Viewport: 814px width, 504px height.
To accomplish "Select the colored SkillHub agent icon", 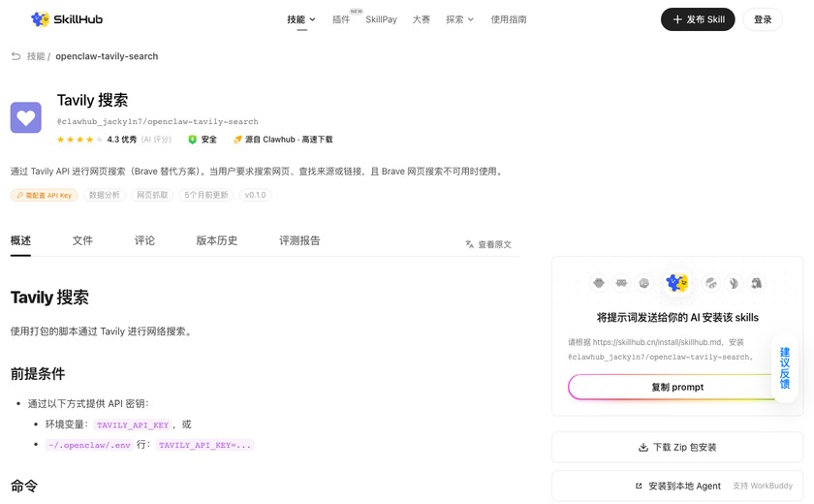I will tap(677, 283).
